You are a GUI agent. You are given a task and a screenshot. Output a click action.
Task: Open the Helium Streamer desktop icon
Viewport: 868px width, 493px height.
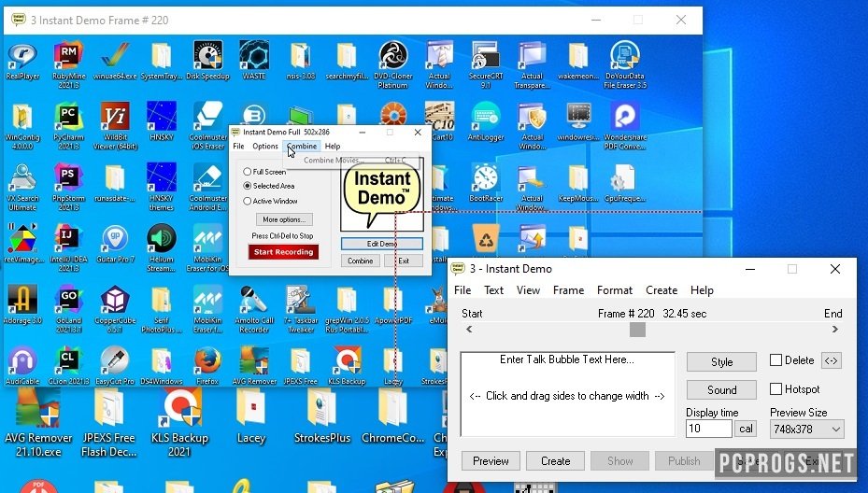click(161, 247)
